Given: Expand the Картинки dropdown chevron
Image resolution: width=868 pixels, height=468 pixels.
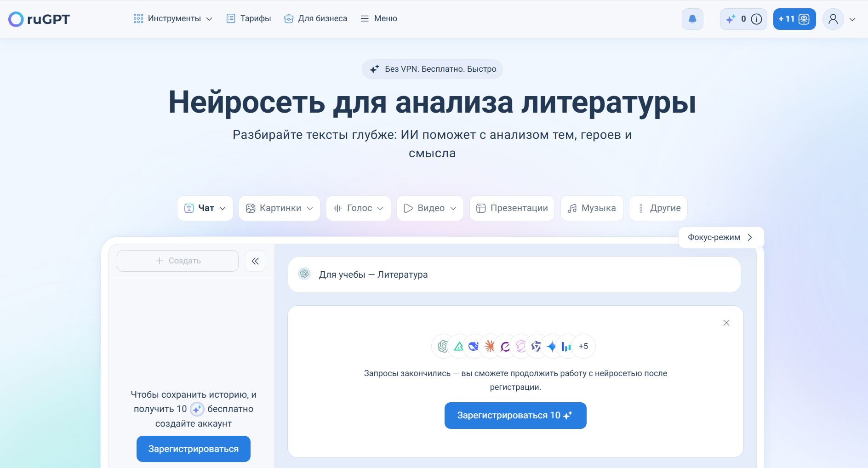Looking at the screenshot, I should pyautogui.click(x=310, y=208).
